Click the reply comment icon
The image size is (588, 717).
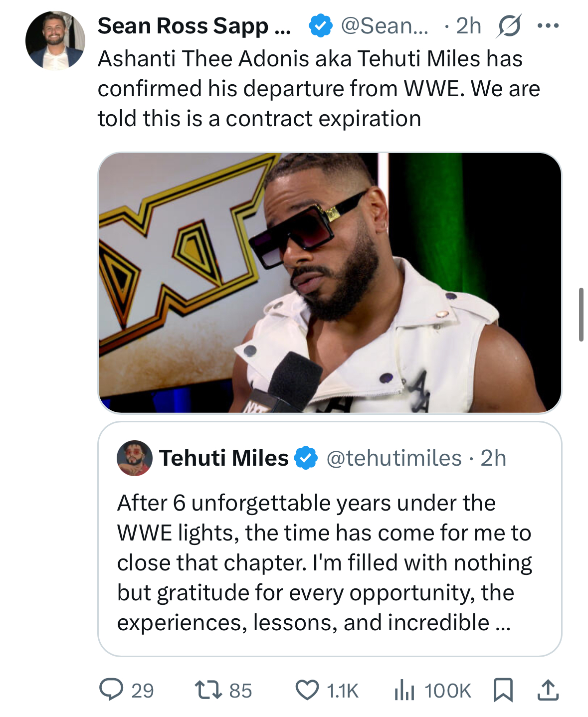(112, 690)
